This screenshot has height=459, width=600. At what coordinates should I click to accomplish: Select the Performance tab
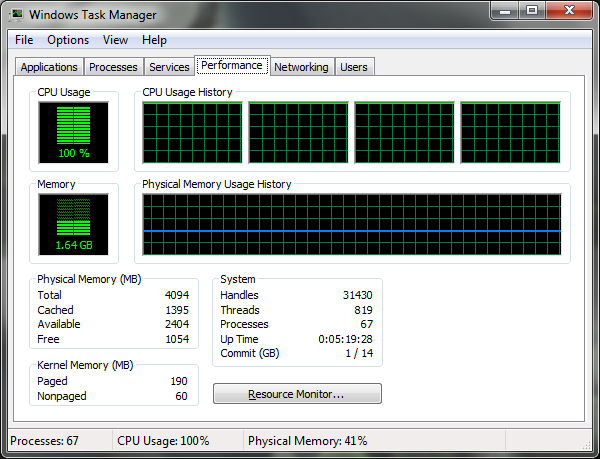click(x=232, y=65)
